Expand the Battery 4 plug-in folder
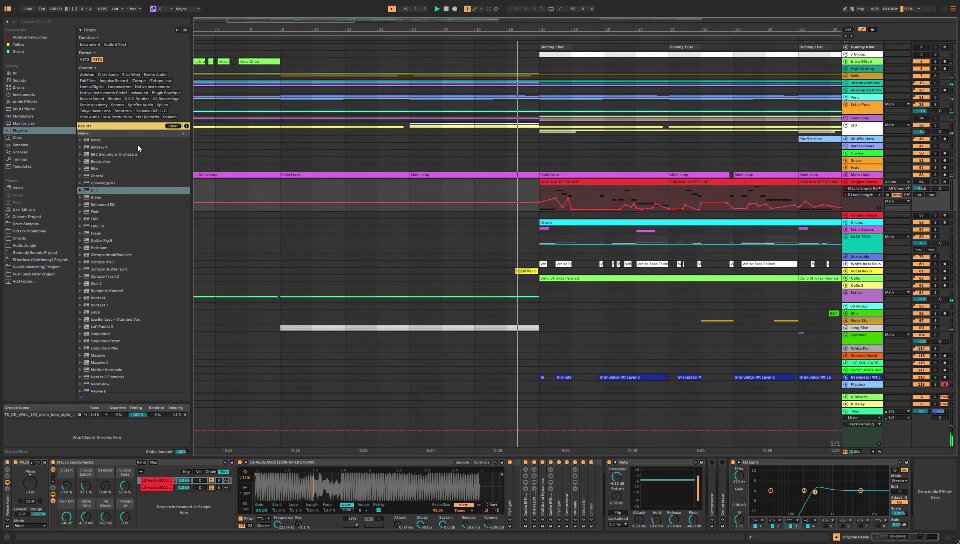This screenshot has width=960, height=544. pyautogui.click(x=82, y=147)
